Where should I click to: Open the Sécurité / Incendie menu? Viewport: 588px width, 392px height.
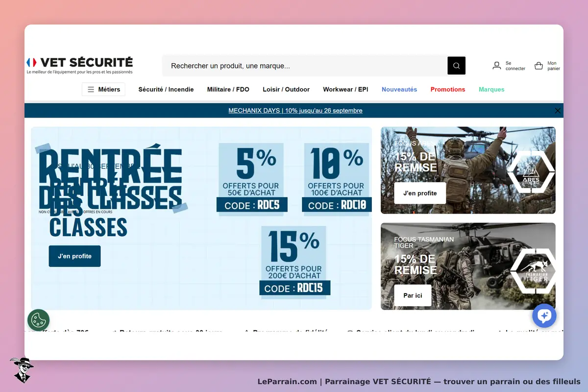(166, 90)
